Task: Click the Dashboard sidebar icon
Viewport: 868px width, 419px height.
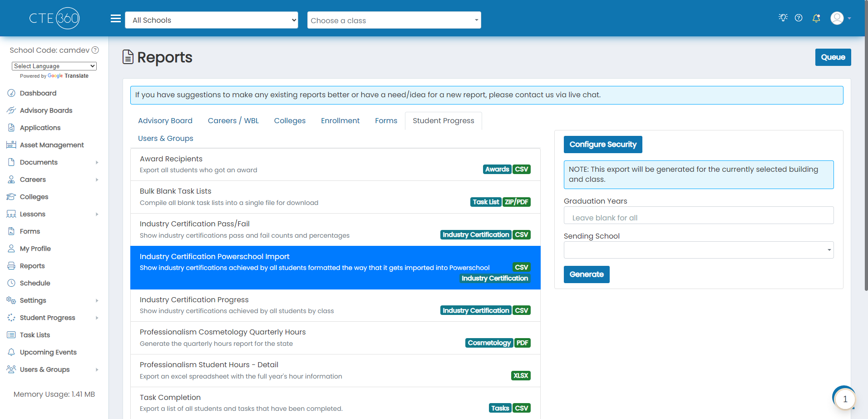Action: tap(11, 93)
